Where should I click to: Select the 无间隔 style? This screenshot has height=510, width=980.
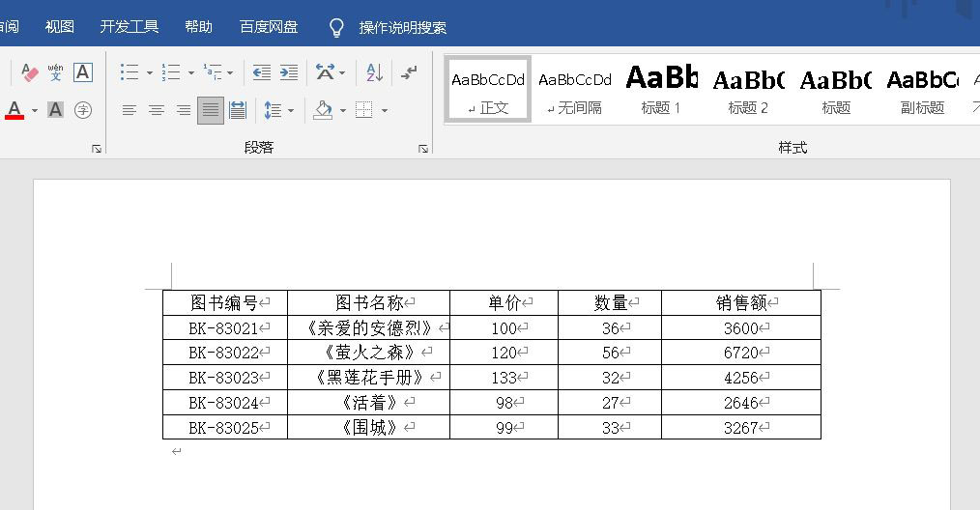pos(575,90)
